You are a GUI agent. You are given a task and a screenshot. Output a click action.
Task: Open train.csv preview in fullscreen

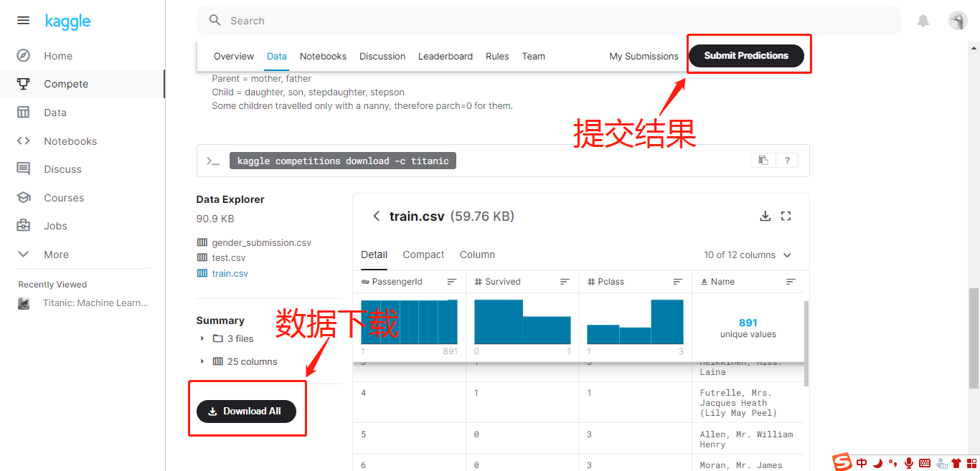click(x=786, y=216)
